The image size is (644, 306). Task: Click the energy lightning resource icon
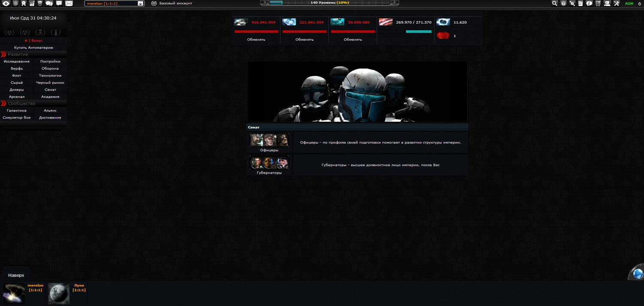(386, 22)
